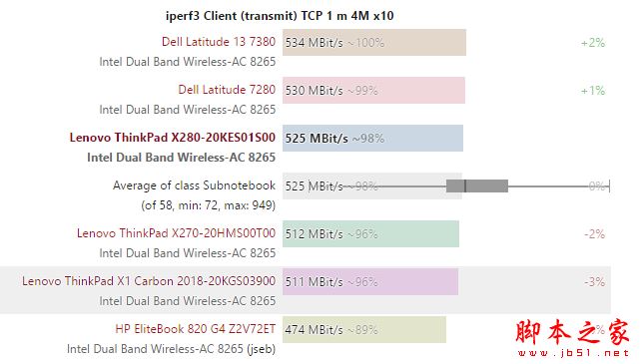
Task: Open Lenovo ThinkPad X1 Carbon 2018 link
Action: 149,281
